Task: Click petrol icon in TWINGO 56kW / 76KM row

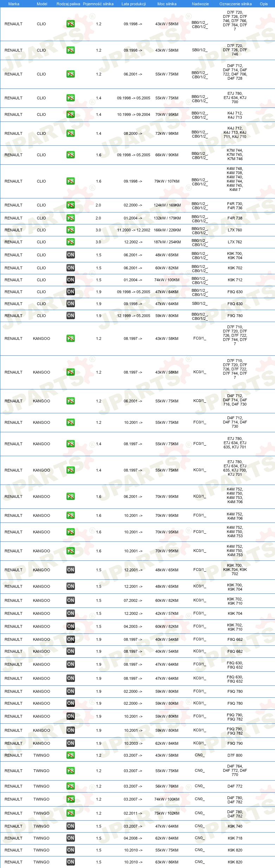Action: (71, 786)
